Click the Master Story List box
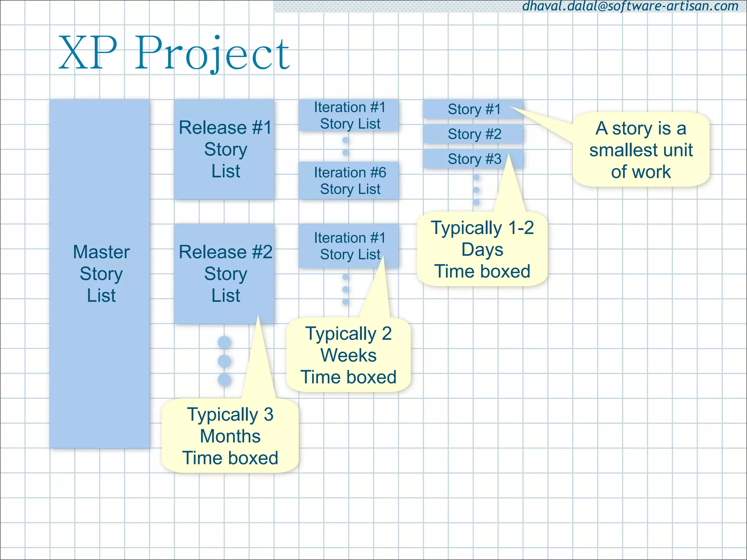The width and height of the screenshot is (747, 560). point(100,273)
